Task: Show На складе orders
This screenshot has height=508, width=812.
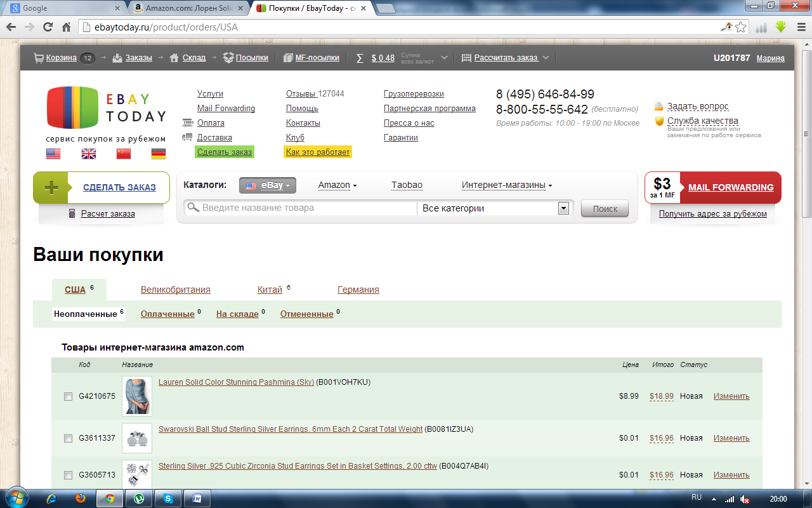Action: pyautogui.click(x=237, y=314)
